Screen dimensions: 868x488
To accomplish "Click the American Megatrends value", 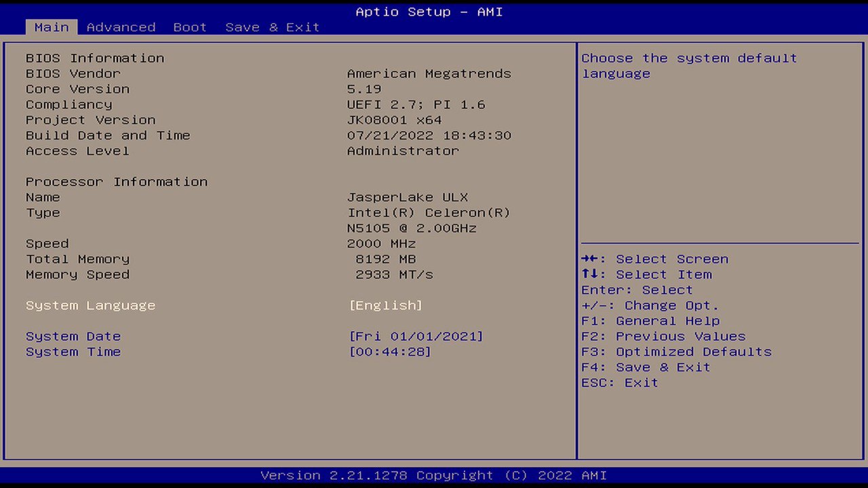I will point(429,73).
